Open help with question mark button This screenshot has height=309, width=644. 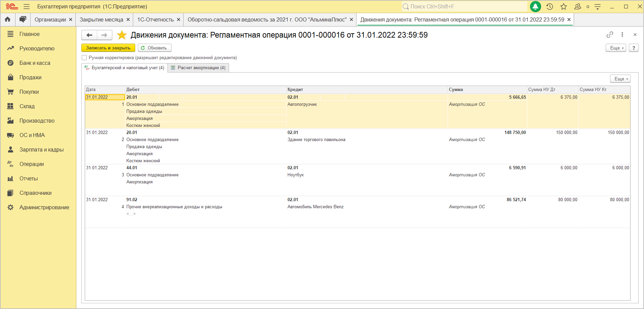point(634,48)
